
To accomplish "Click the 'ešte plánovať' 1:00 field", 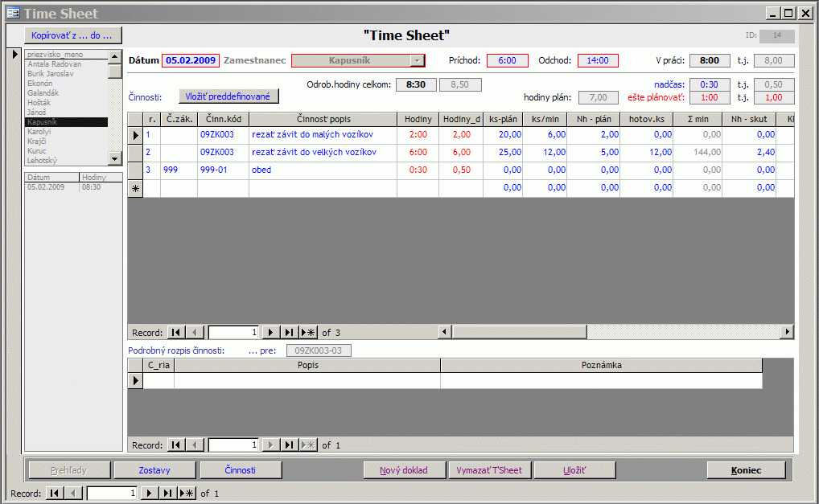I will click(x=710, y=97).
